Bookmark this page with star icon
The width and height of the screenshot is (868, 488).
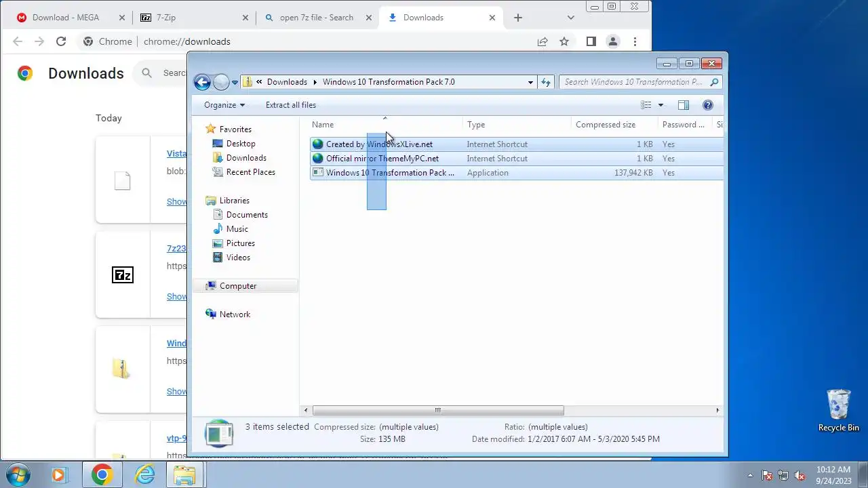(564, 41)
